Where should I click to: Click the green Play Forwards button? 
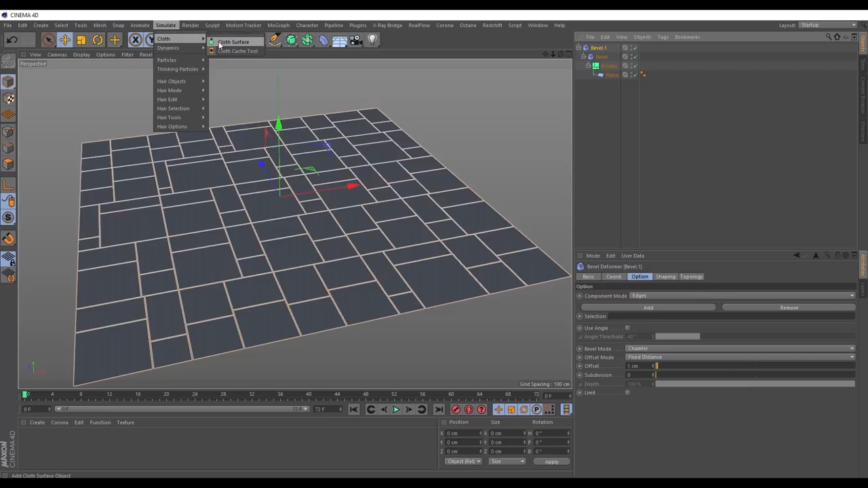click(x=396, y=409)
